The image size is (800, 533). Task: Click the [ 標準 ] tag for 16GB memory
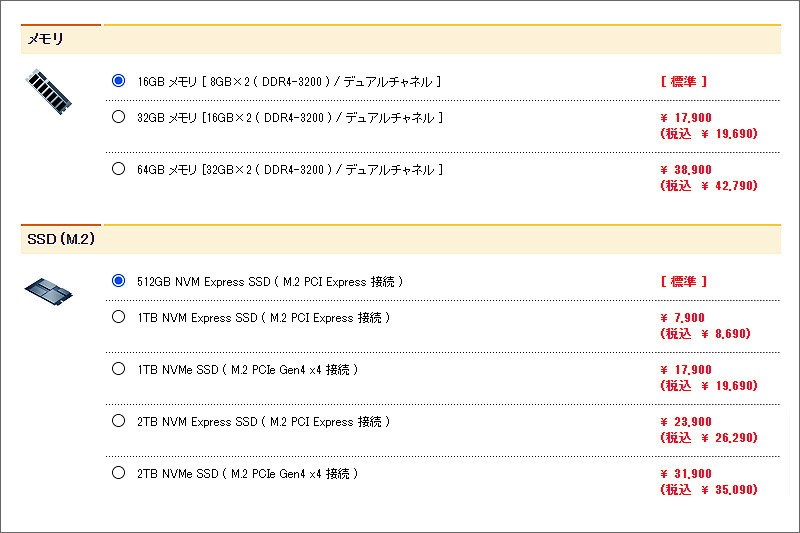pyautogui.click(x=684, y=82)
